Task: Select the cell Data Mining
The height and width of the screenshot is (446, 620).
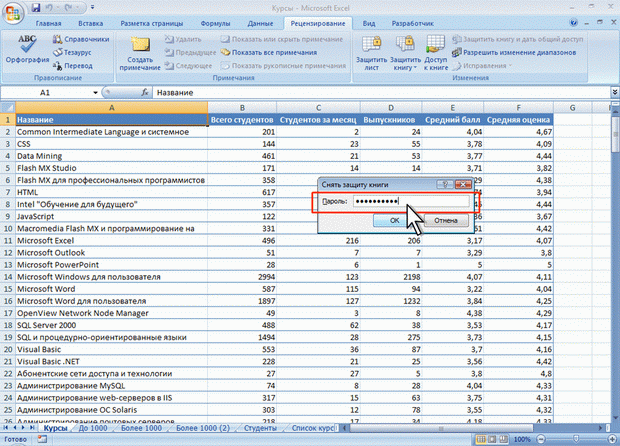Action: click(112, 156)
